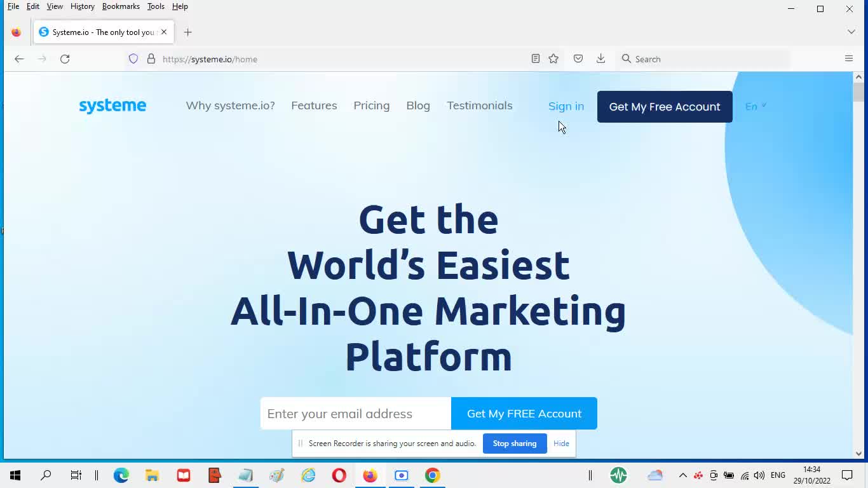Save page to Pocket
The height and width of the screenshot is (488, 868).
point(578,59)
